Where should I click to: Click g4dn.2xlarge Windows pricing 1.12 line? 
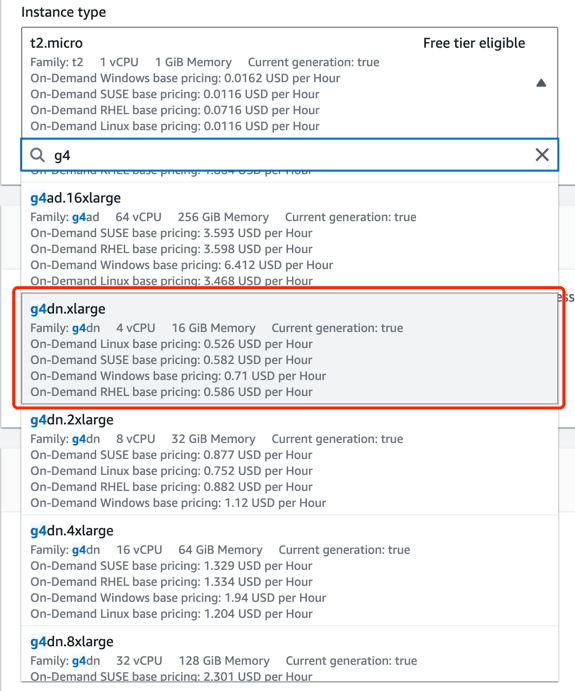click(x=178, y=503)
